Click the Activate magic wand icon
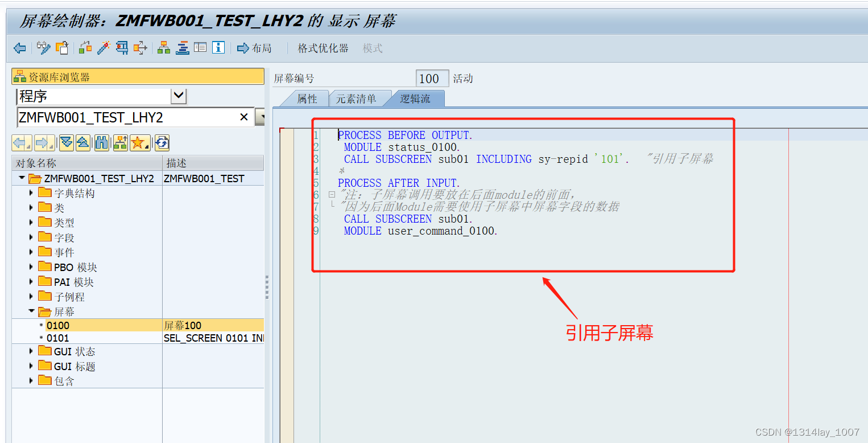Viewport: 868px width, 443px height. click(x=104, y=48)
